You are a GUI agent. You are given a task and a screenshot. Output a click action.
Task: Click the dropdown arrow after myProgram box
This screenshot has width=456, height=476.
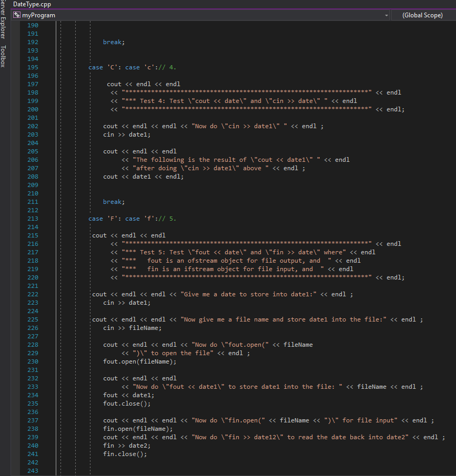point(387,15)
